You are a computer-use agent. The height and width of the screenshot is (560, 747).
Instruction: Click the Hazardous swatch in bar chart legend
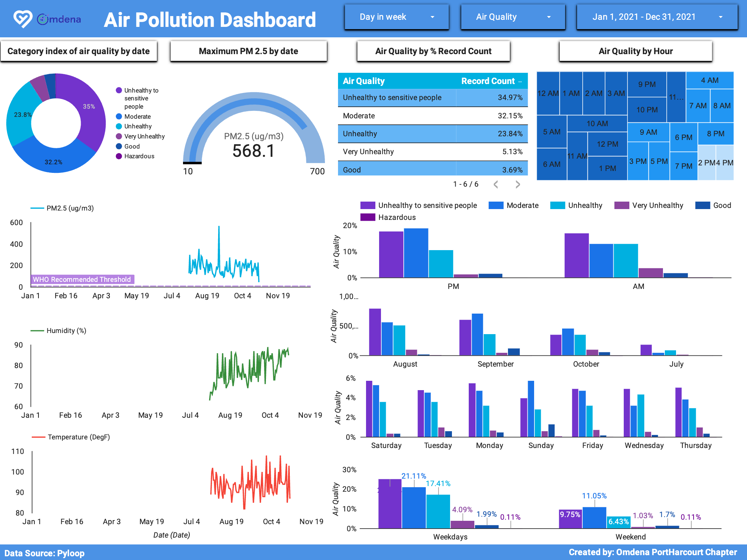(368, 217)
